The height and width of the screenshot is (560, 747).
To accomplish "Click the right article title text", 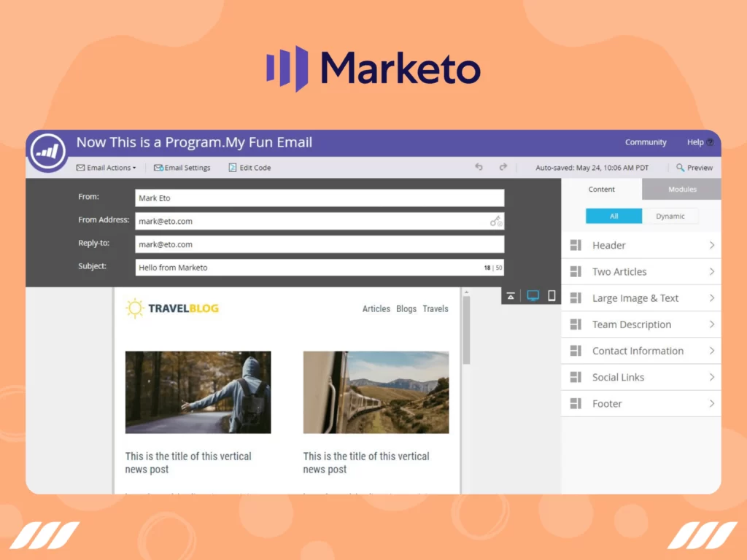I will [x=366, y=462].
